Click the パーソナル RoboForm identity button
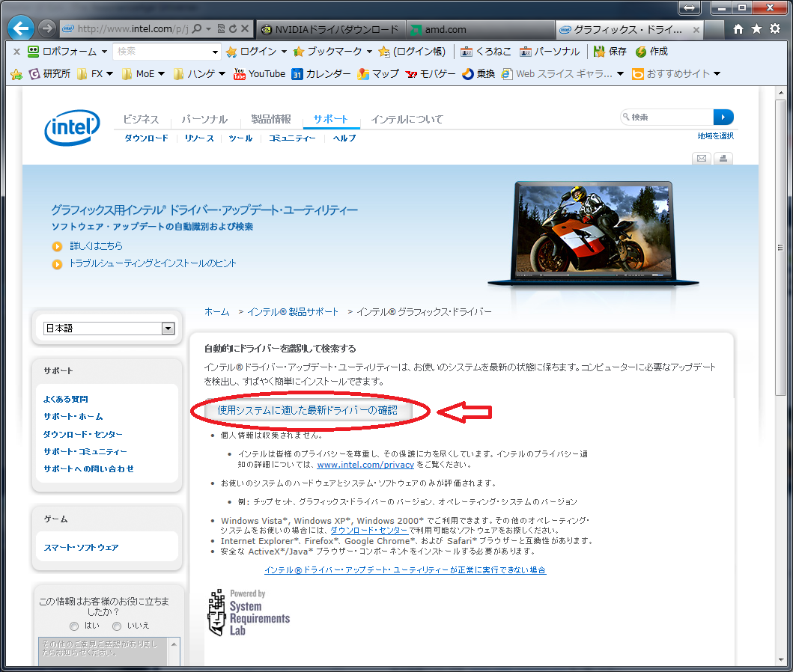Viewport: 793px width, 672px height. (x=550, y=52)
